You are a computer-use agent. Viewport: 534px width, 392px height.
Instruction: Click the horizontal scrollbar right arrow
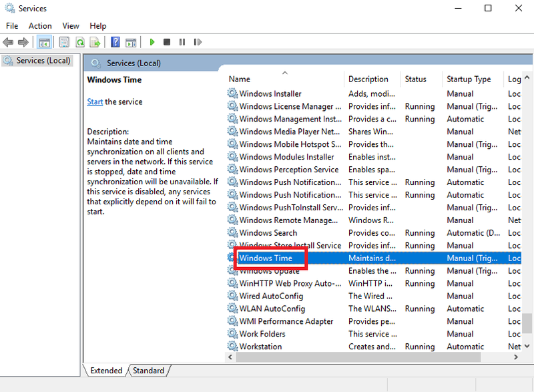coord(516,357)
